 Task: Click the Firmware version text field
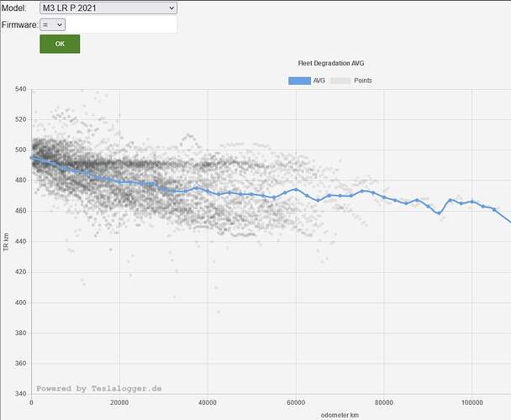(x=122, y=24)
